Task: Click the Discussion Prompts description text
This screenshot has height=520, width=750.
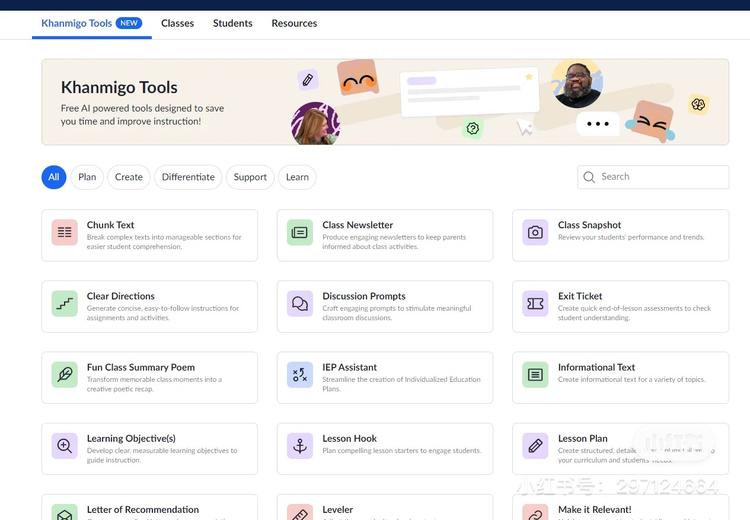Action: (x=397, y=313)
